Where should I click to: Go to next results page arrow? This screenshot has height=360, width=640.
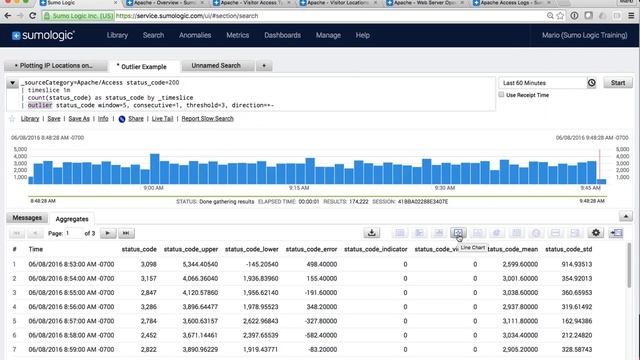(x=108, y=233)
